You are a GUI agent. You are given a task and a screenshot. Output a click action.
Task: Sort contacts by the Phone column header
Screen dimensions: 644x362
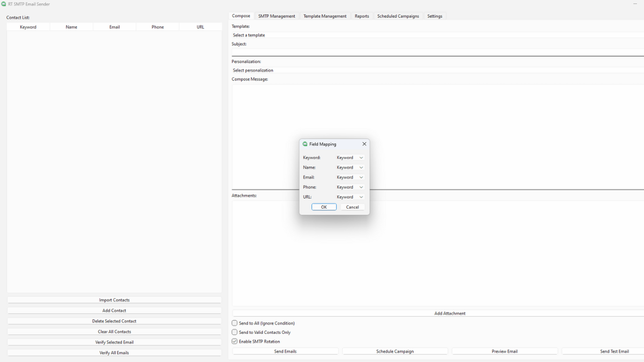[x=157, y=27]
